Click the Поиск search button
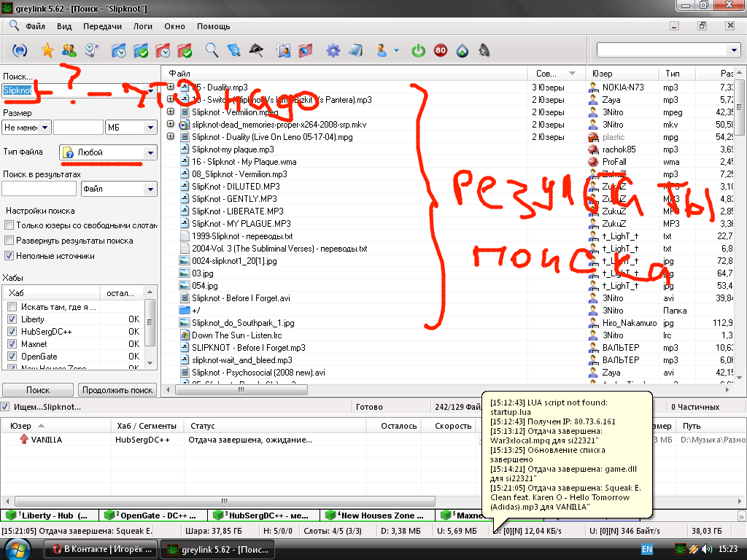This screenshot has width=747, height=560. (38, 390)
